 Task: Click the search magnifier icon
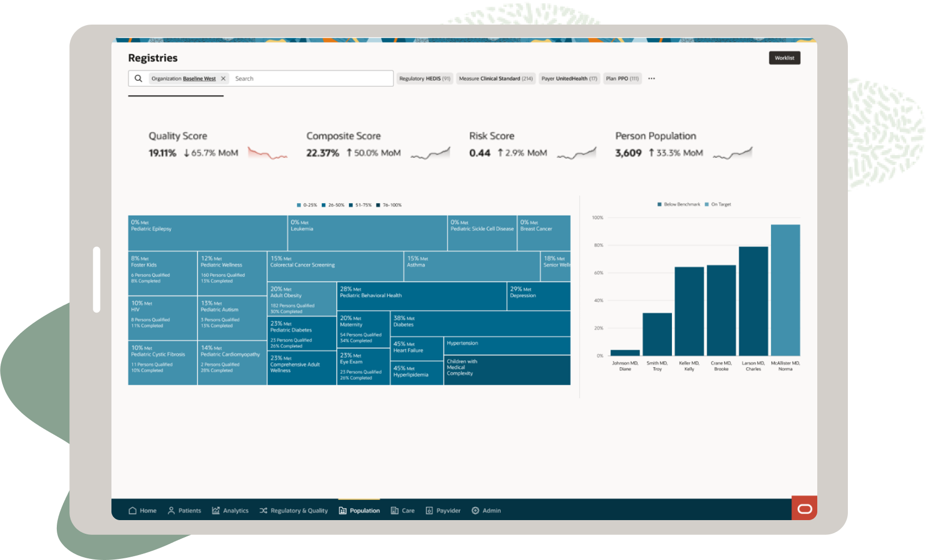[x=138, y=78]
